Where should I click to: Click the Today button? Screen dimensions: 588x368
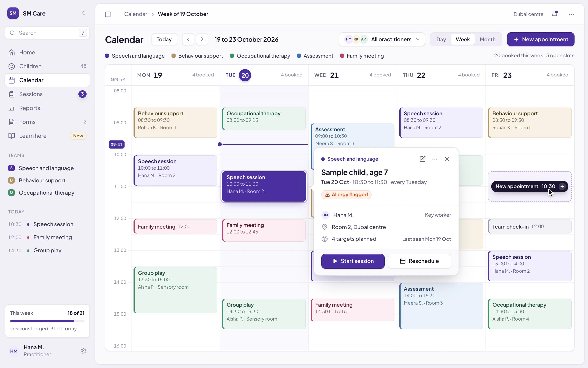coord(164,39)
